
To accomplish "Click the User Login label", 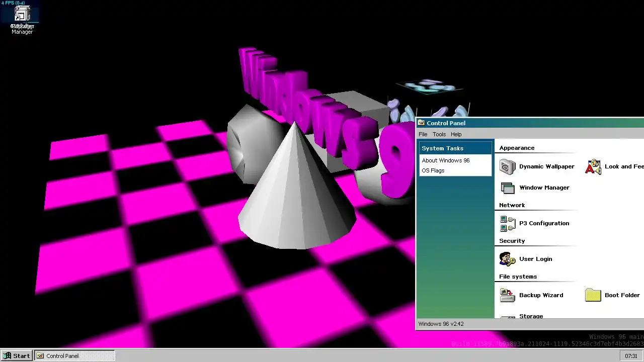I will (536, 259).
